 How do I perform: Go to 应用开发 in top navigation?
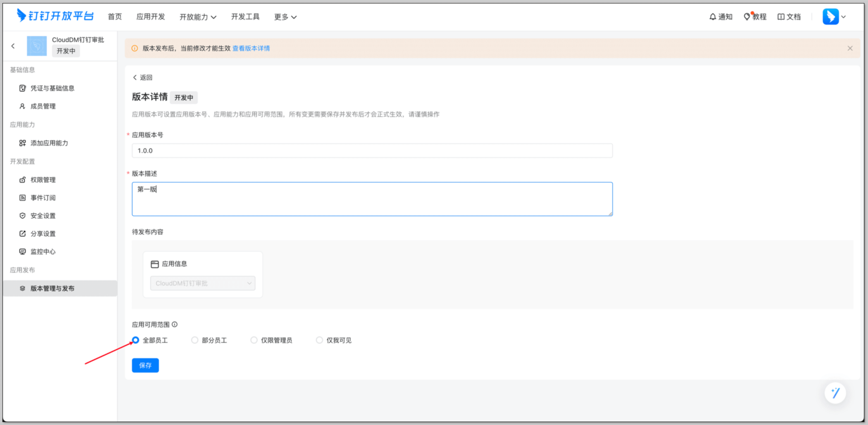tap(150, 17)
